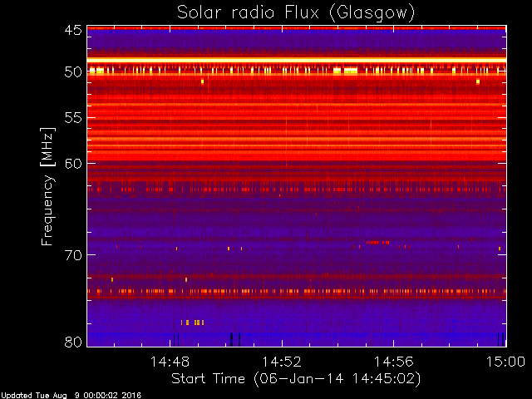Click the 'Updated Tue Aug 9' timestamp text
This screenshot has width=532, height=399.
[x=71, y=396]
